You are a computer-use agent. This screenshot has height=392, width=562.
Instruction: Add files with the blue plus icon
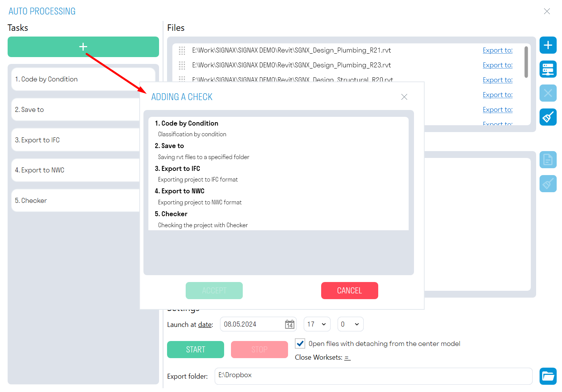point(548,45)
